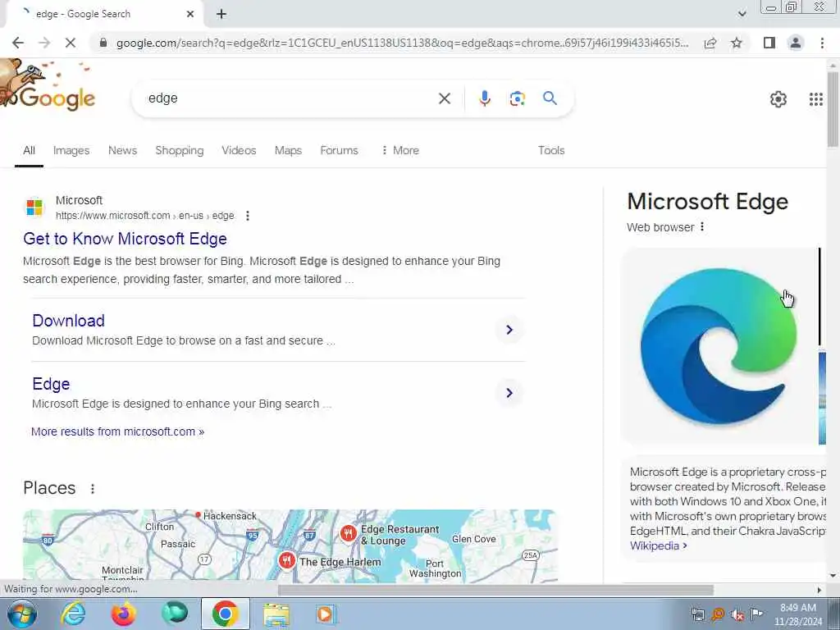
Task: Open the Chrome three-dot menu
Action: pos(822,43)
